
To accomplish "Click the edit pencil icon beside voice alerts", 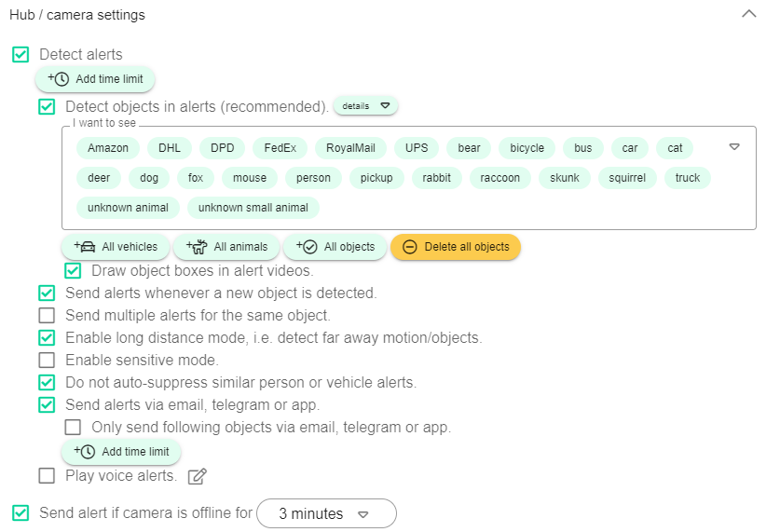I will click(198, 476).
